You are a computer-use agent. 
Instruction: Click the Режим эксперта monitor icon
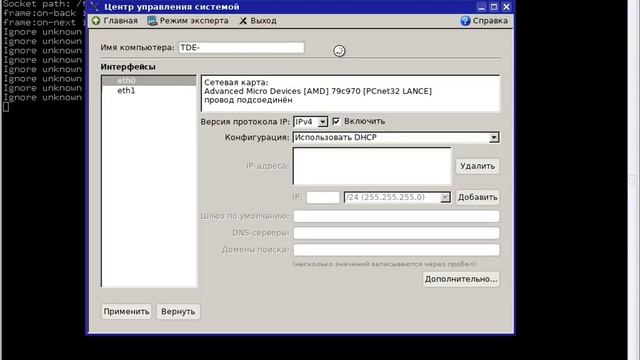click(x=152, y=21)
